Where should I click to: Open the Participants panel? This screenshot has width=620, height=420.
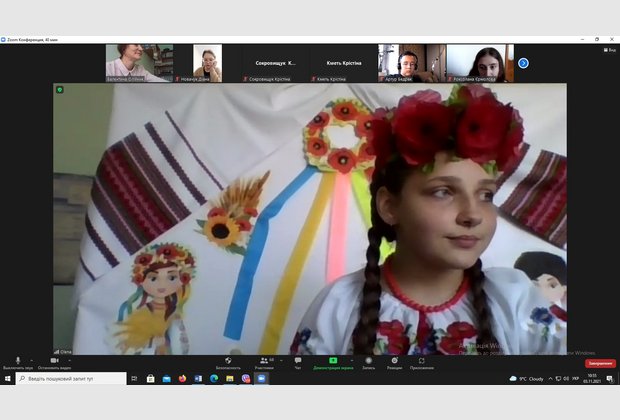tap(264, 362)
